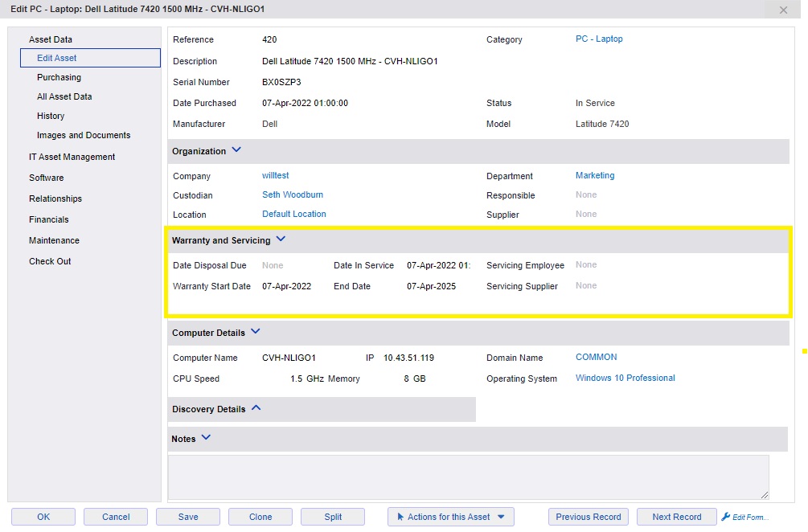Open the willtest company link
The height and width of the screenshot is (532, 808).
(x=275, y=175)
